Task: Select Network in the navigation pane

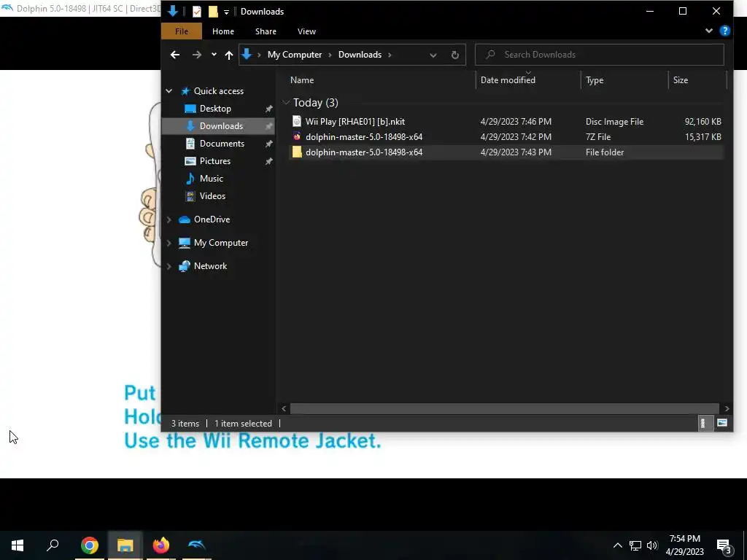Action: tap(210, 266)
